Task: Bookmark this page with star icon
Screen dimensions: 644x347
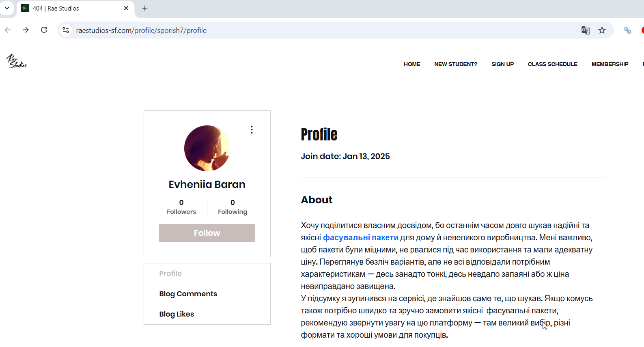Action: [x=602, y=30]
